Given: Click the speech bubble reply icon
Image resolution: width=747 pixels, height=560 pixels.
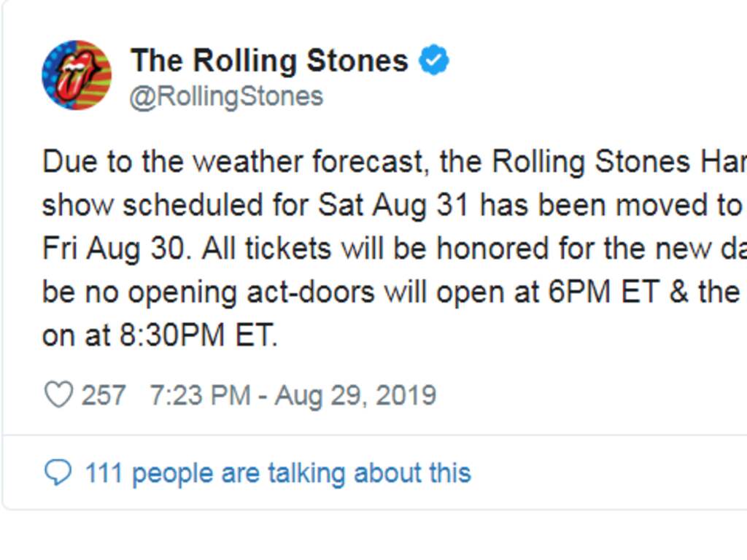Looking at the screenshot, I should tap(58, 472).
